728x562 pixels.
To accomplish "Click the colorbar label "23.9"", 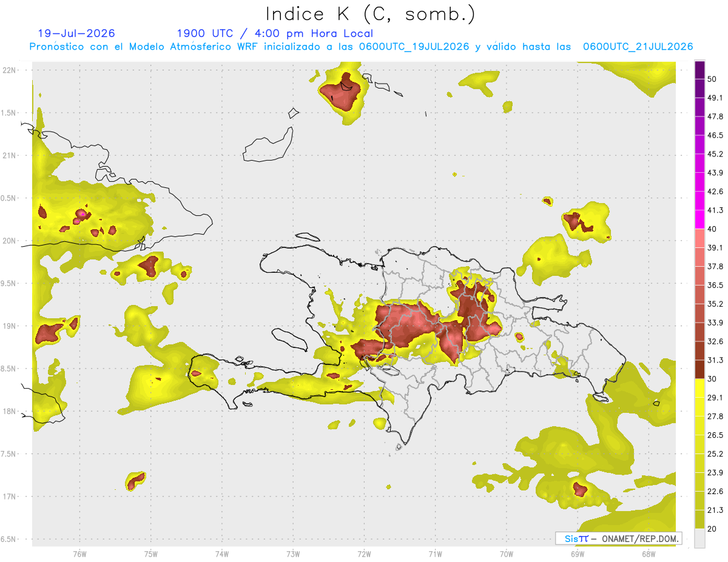I will click(715, 473).
